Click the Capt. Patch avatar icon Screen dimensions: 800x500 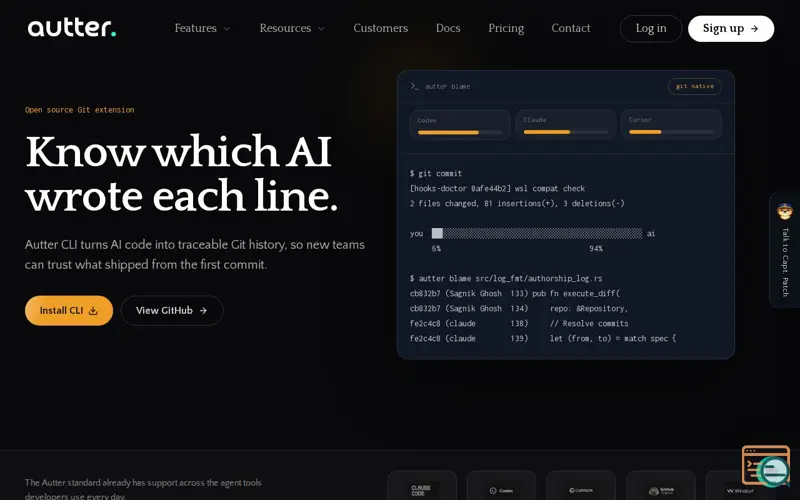tap(785, 211)
